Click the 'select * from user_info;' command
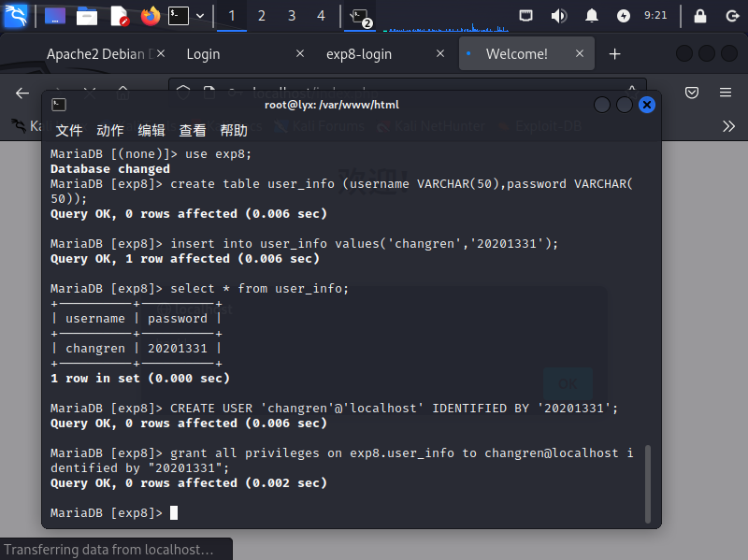748x560 pixels. tap(260, 289)
